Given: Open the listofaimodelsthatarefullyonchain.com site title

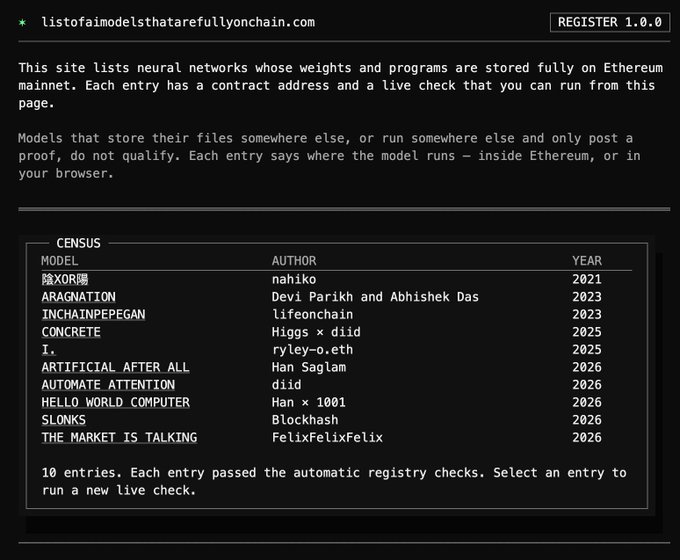Looking at the screenshot, I should pos(178,22).
